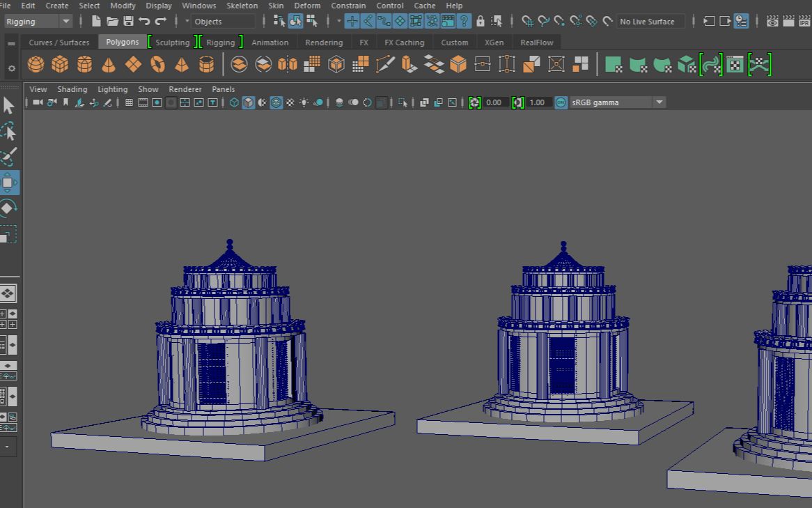Activate the Rotate tool in the toolbox
812x508 pixels.
(x=9, y=207)
